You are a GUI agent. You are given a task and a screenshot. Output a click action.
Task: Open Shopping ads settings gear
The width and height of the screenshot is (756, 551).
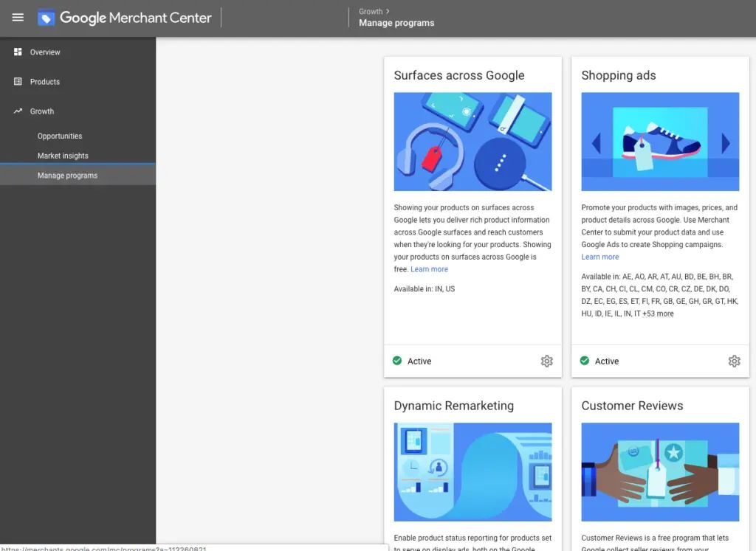point(734,361)
